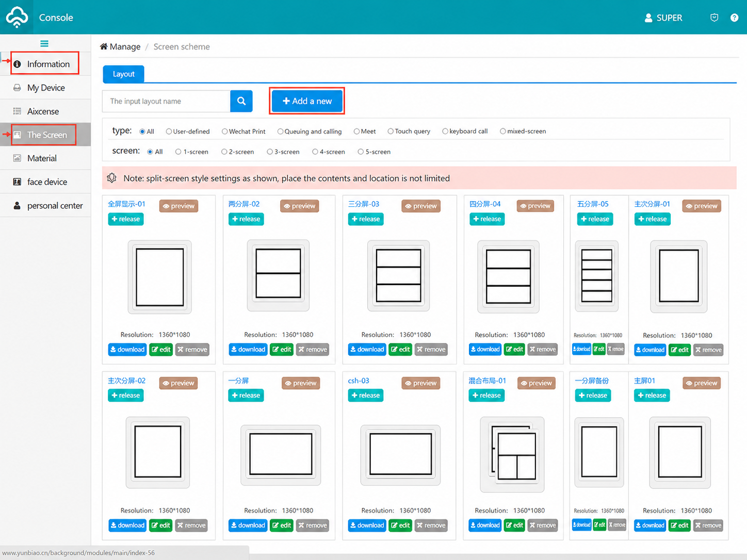This screenshot has width=747, height=560.
Task: Select Wechat Print type radio
Action: [x=224, y=131]
